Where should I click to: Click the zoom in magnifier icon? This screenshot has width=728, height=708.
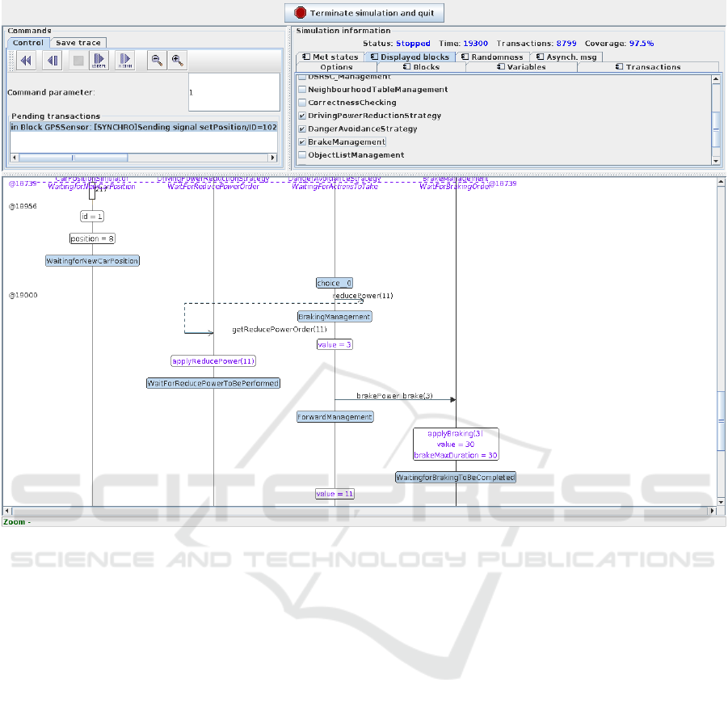pyautogui.click(x=176, y=60)
